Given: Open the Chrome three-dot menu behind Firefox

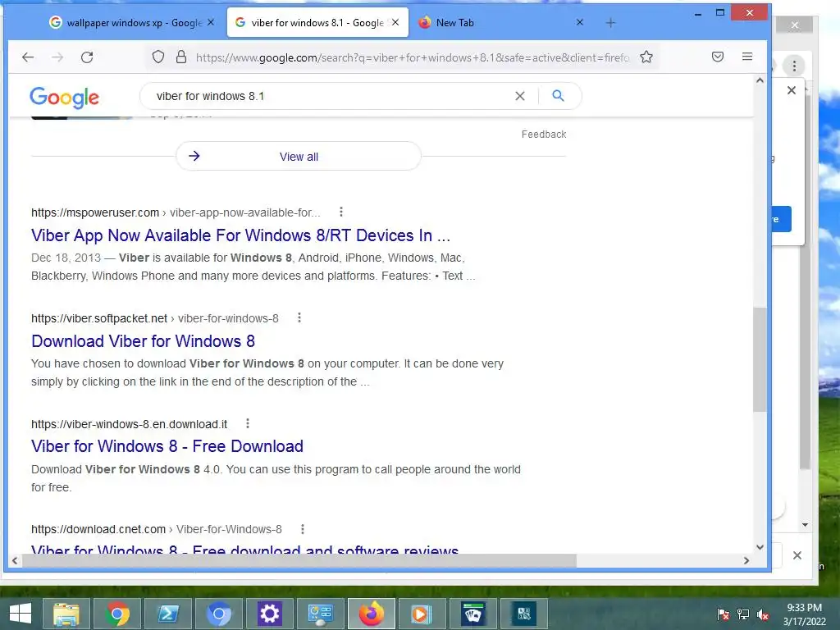Looking at the screenshot, I should [794, 66].
